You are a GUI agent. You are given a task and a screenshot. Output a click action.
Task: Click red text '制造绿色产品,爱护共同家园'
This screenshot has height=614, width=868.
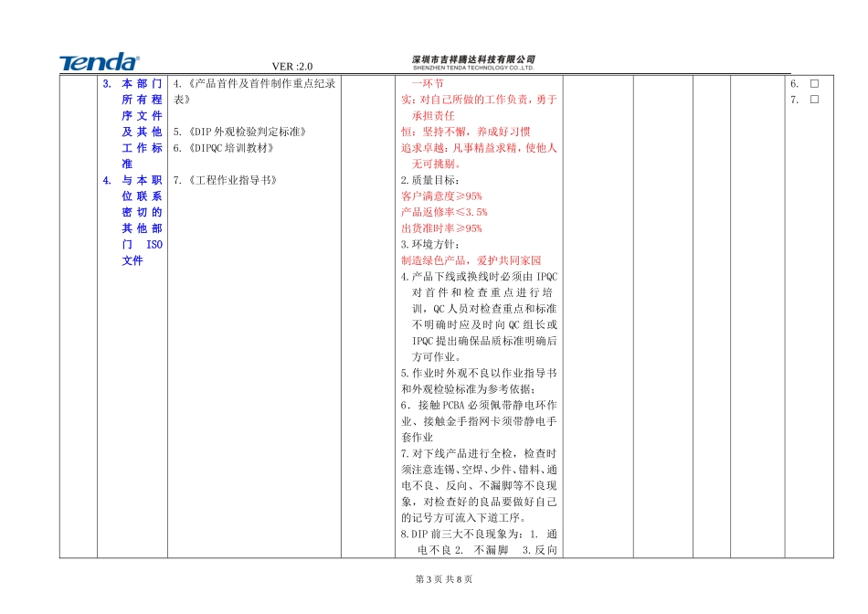tap(471, 260)
